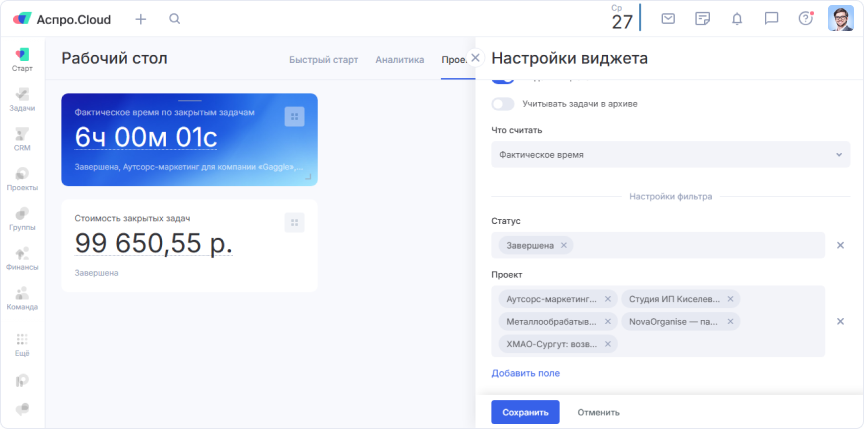864x429 pixels.
Task: Clear the Статус filter field
Action: tap(840, 246)
